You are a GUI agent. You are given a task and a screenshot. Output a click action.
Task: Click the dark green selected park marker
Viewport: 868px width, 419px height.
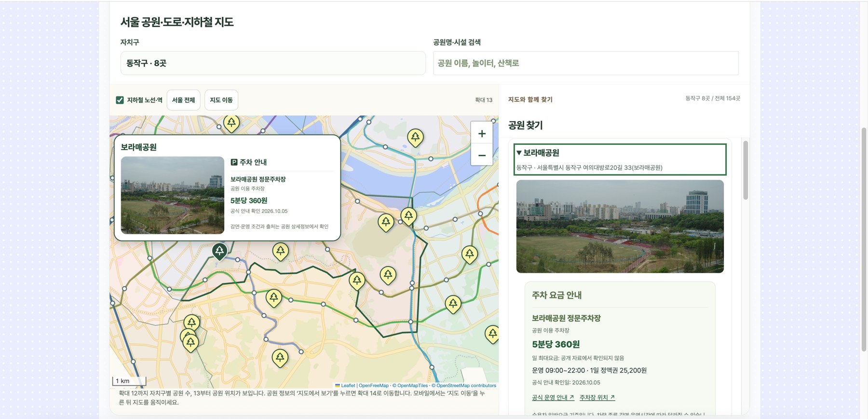pyautogui.click(x=219, y=251)
